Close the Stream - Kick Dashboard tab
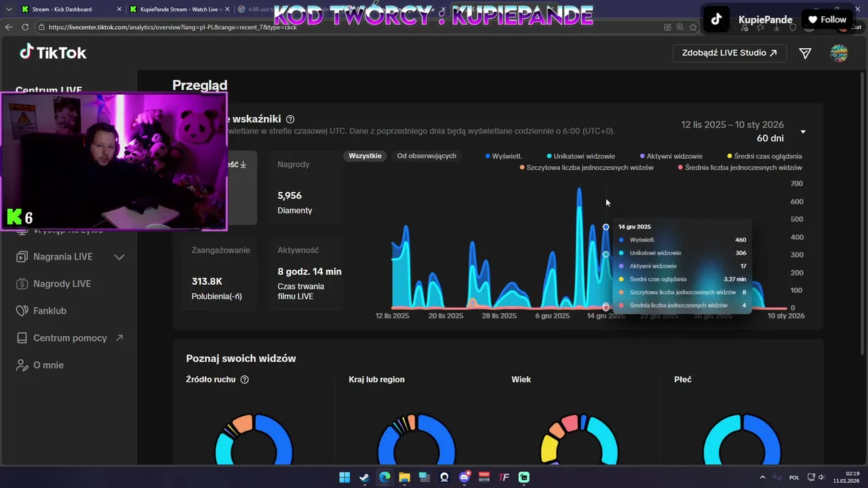Screen dimensions: 868x488 119,9
